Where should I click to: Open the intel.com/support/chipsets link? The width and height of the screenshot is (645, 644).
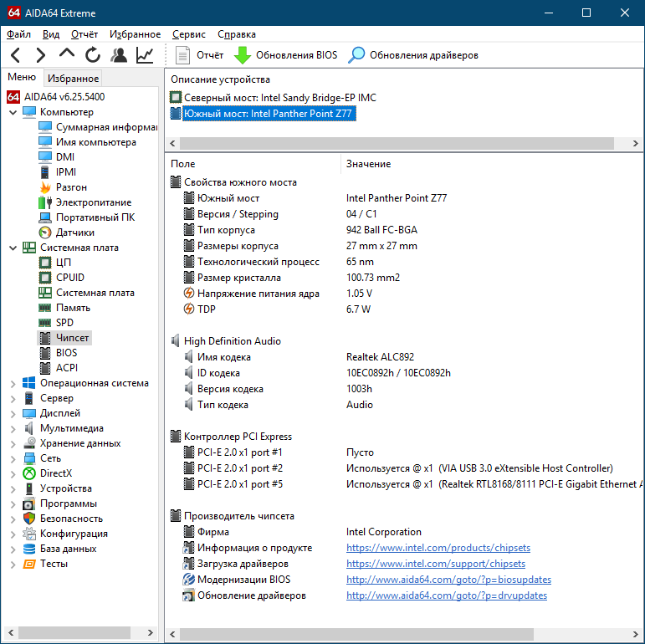[436, 564]
